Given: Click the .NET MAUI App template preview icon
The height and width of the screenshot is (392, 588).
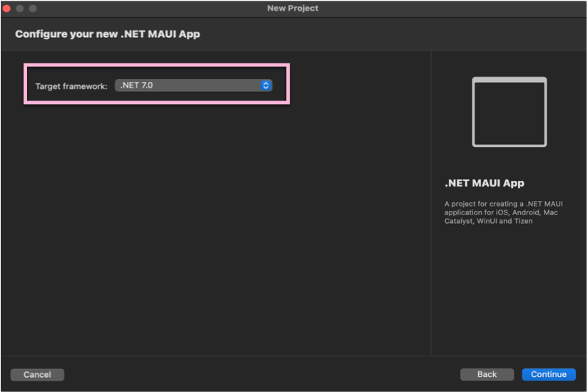Looking at the screenshot, I should [x=510, y=112].
